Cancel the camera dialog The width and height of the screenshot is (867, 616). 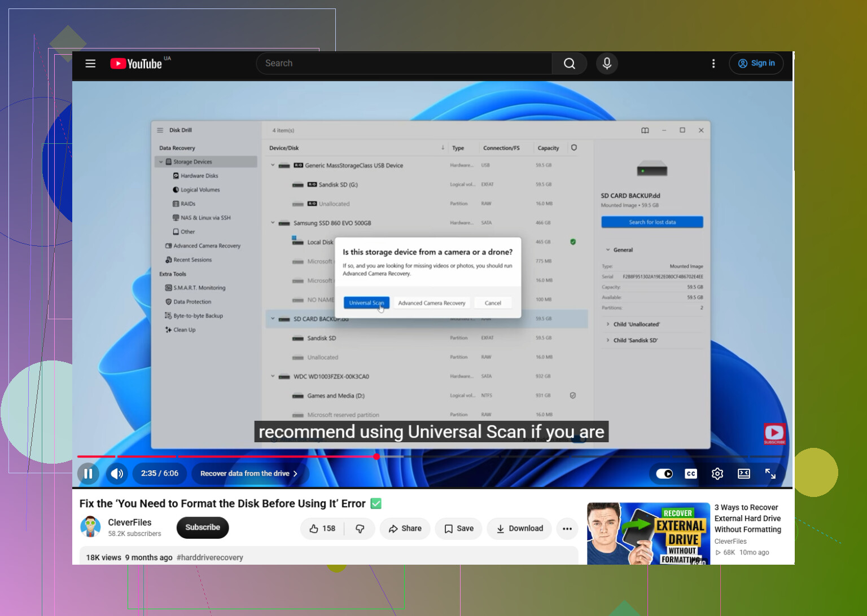pyautogui.click(x=493, y=303)
